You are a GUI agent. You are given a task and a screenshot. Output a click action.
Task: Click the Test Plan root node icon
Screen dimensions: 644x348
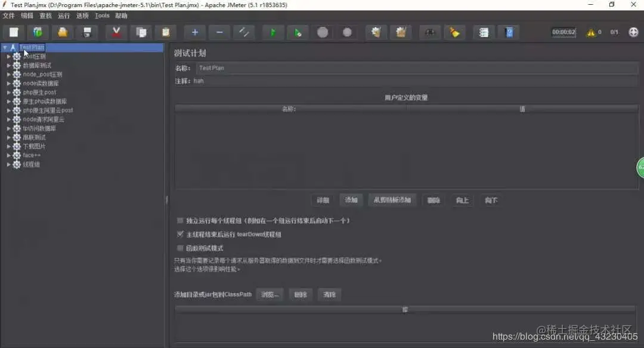pyautogui.click(x=13, y=47)
